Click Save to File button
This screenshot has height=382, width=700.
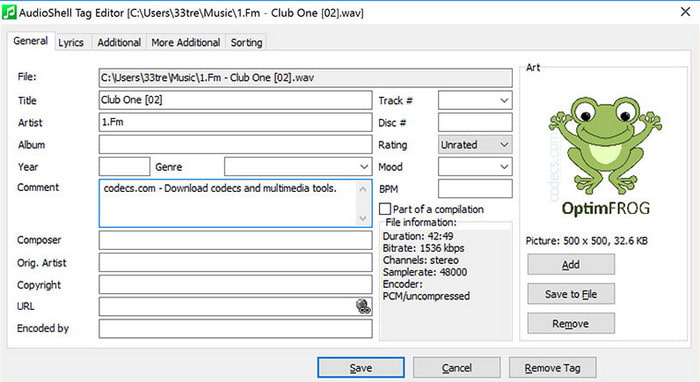(x=571, y=294)
